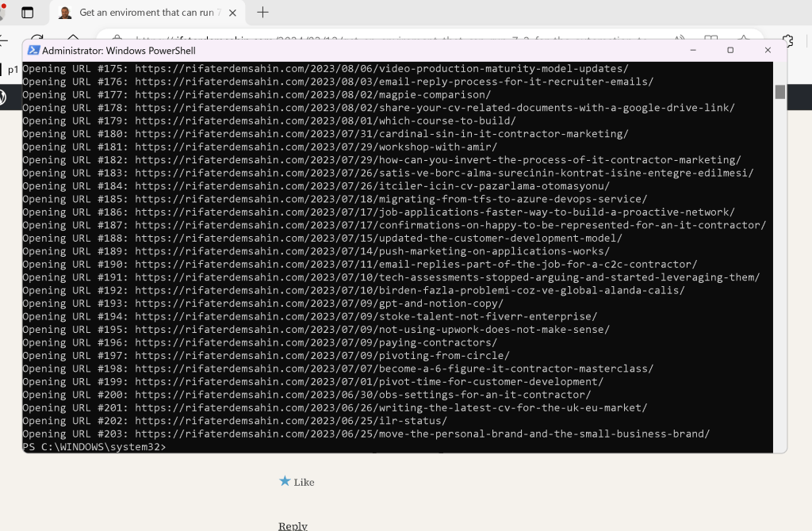Select the 'Get an enviroment that can run' tab
Image resolution: width=812 pixels, height=531 pixels.
(x=147, y=13)
